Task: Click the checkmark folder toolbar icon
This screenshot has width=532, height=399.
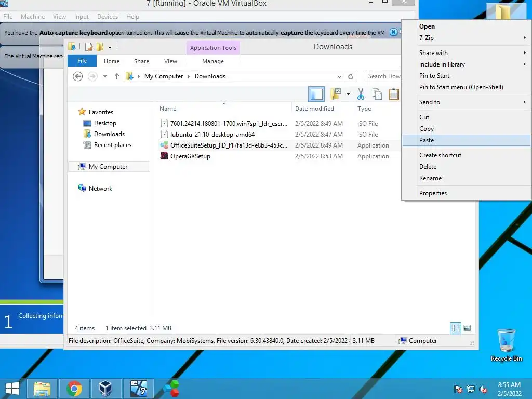Action: point(335,94)
